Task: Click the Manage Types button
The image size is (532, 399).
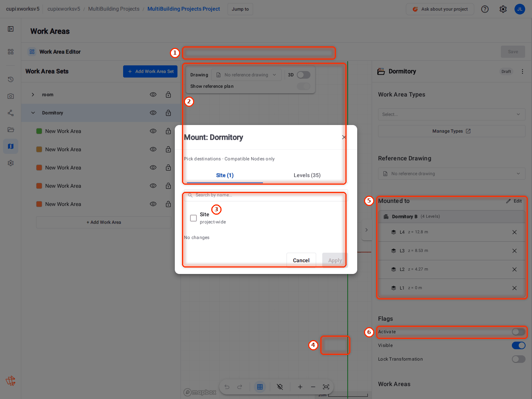Action: coord(452,131)
